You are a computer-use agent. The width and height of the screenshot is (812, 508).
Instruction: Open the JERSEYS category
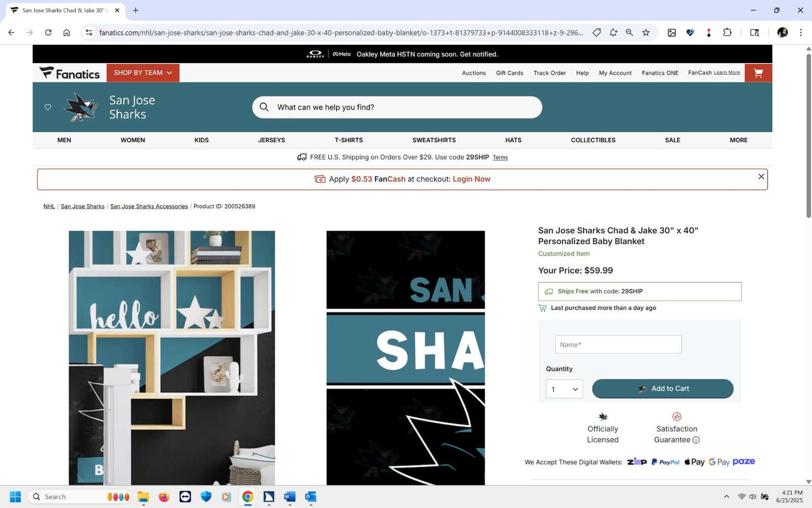point(272,140)
